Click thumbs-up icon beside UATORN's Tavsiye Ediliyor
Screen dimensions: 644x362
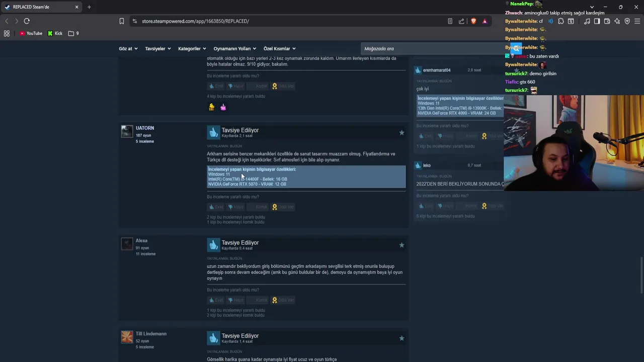click(213, 132)
